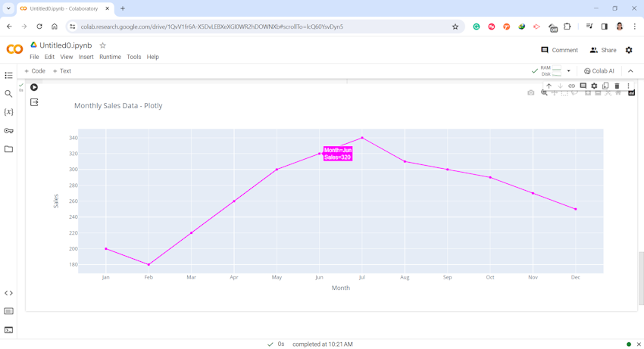This screenshot has height=349, width=644.
Task: Add a new Code cell
Action: (35, 71)
